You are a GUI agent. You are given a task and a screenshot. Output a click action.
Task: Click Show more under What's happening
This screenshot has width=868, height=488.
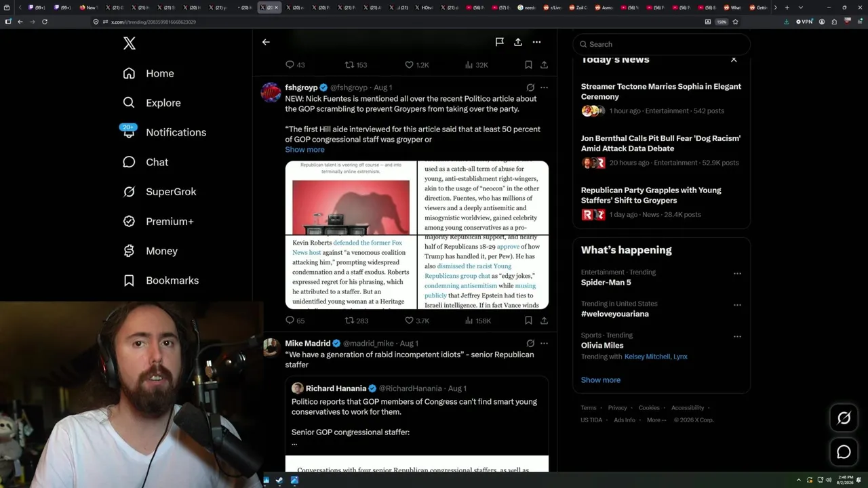tap(601, 380)
